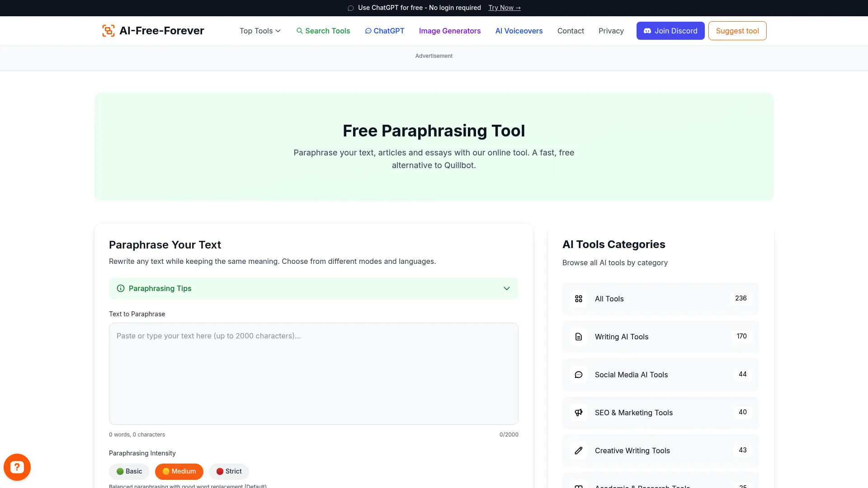Screen dimensions: 868x488
Task: Click the AI-Free-Forever logo icon
Action: pos(108,30)
